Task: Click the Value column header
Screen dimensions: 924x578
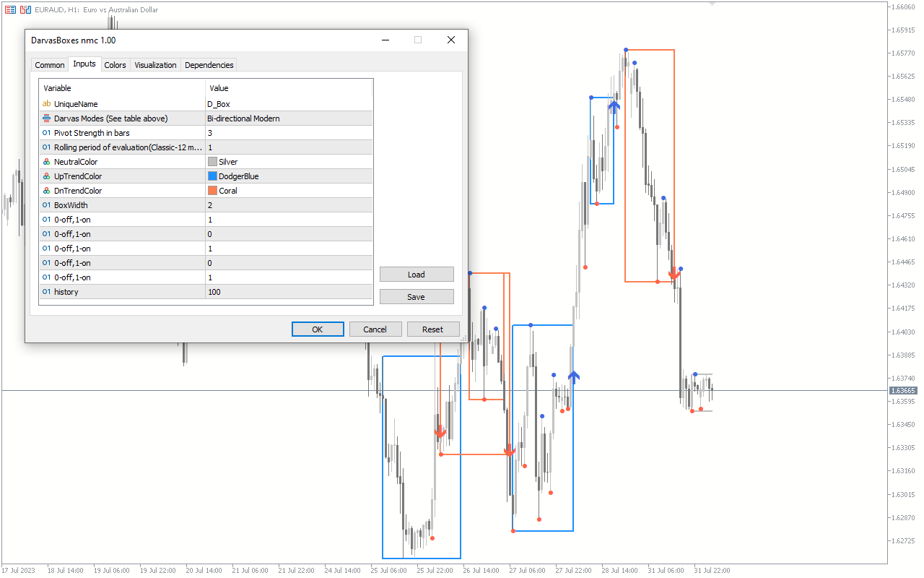Action: tap(289, 88)
